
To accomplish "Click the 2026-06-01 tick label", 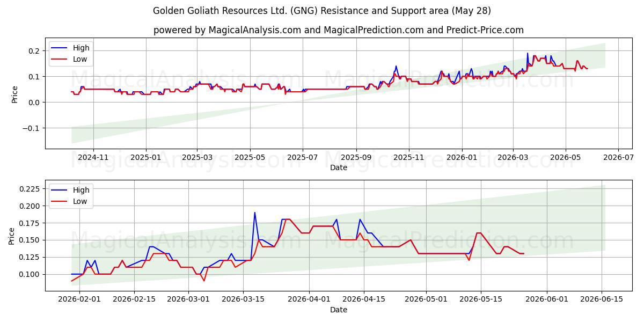I will pyautogui.click(x=547, y=299).
